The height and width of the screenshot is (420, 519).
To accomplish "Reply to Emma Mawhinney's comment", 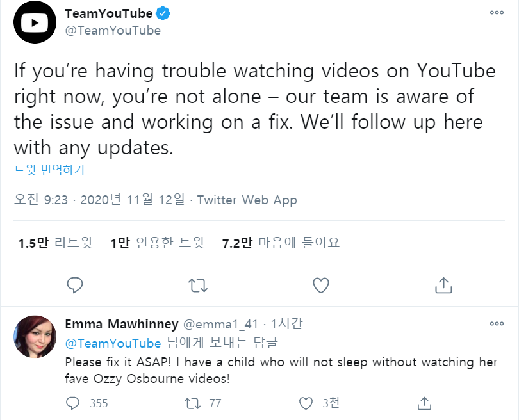I will coord(74,403).
